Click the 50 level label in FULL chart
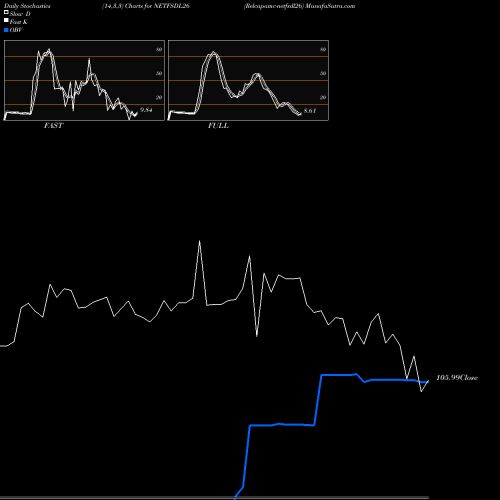 coord(323,73)
